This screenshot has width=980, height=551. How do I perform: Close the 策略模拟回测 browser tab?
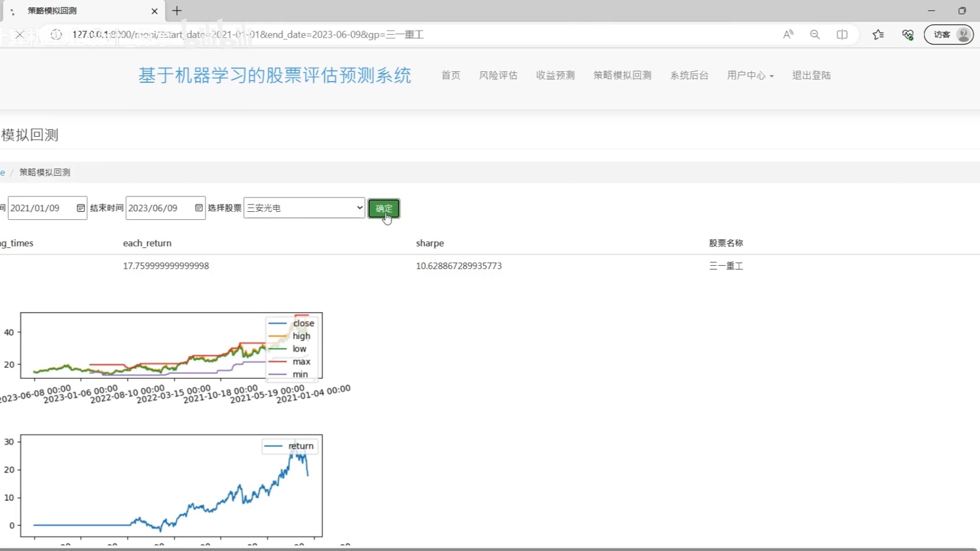click(x=155, y=11)
